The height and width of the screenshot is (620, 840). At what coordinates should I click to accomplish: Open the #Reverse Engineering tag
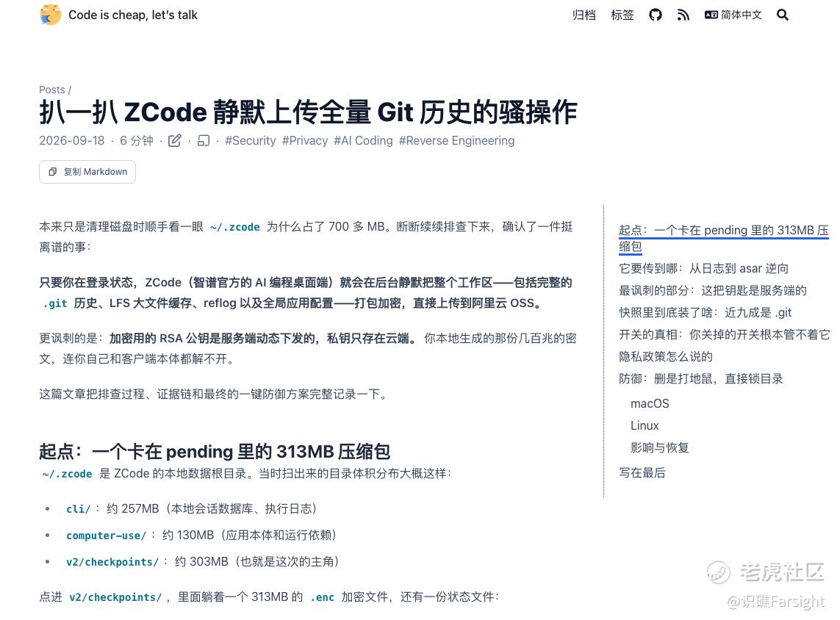click(x=456, y=141)
